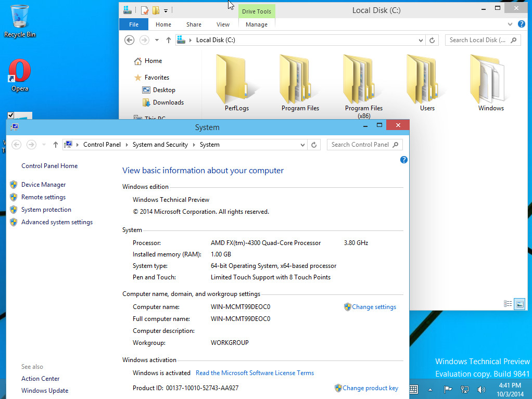Screen dimensions: 532x399
Task: Open the File tab in Explorer
Action: tap(134, 24)
